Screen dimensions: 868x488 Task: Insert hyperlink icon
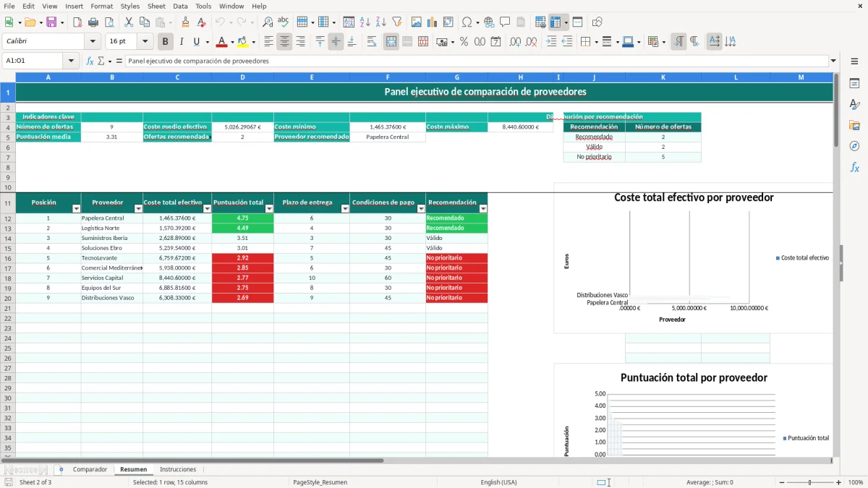coord(489,22)
